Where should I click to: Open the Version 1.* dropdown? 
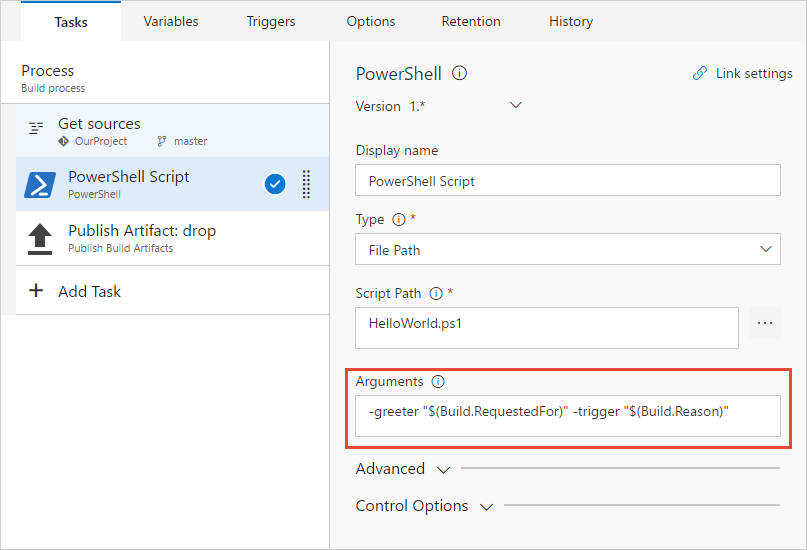pyautogui.click(x=516, y=105)
